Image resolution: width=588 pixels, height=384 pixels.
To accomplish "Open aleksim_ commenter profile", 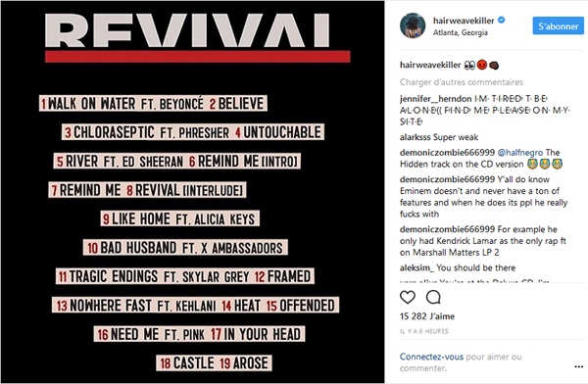I will (416, 267).
